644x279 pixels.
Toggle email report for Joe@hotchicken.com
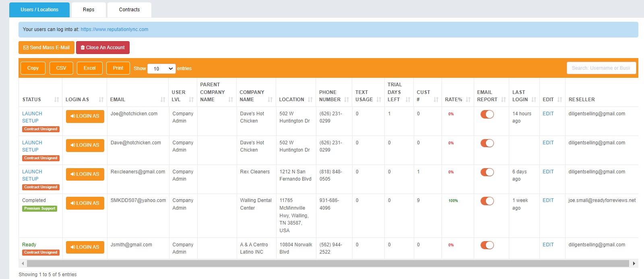tap(487, 115)
